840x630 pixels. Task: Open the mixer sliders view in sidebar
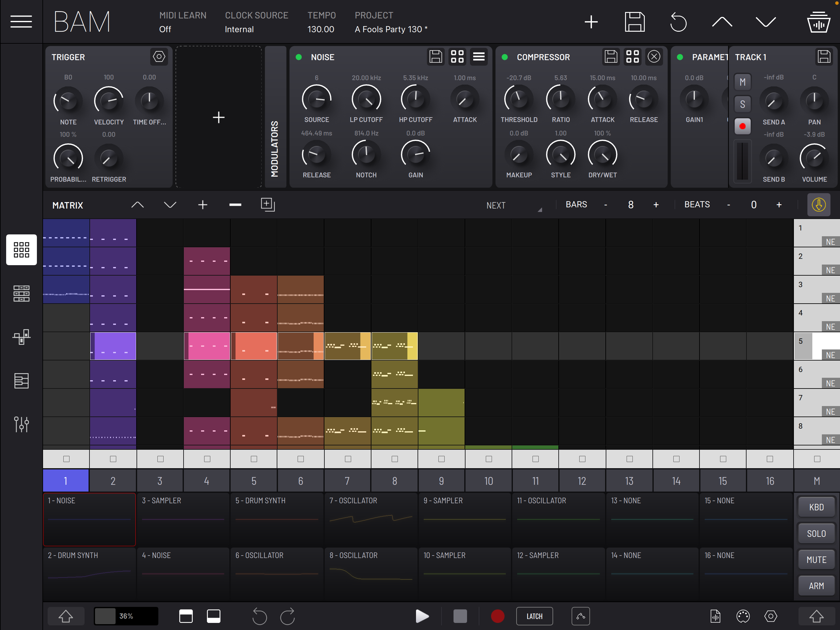coord(21,424)
